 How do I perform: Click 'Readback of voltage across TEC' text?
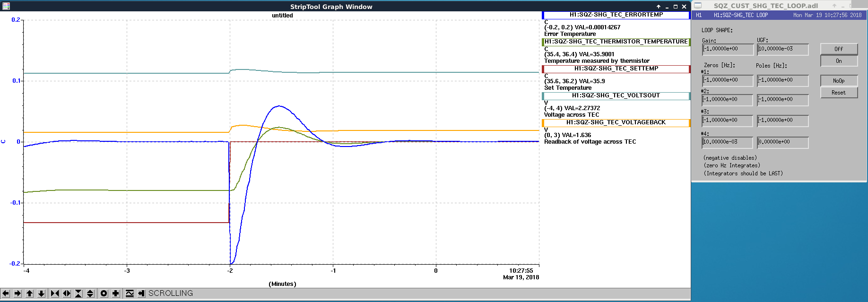pos(590,142)
